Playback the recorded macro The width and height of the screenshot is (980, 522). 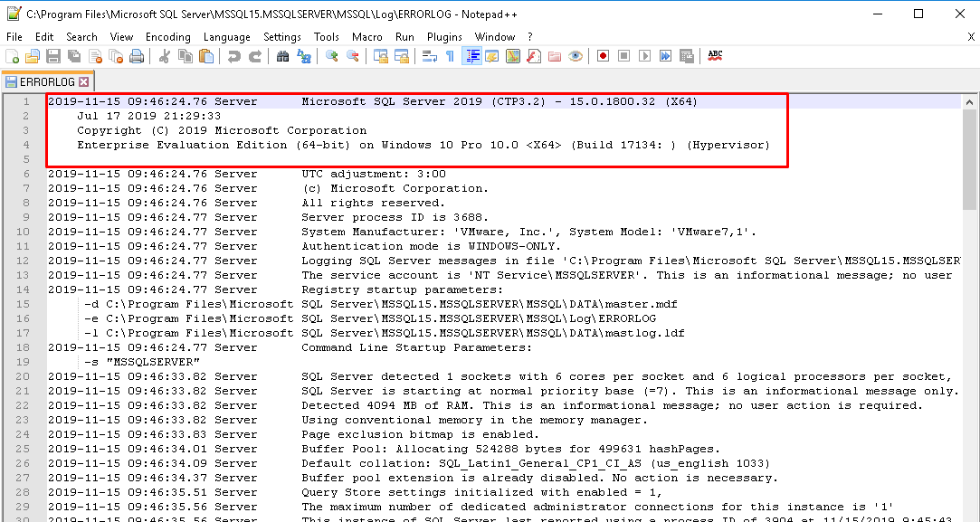[644, 56]
